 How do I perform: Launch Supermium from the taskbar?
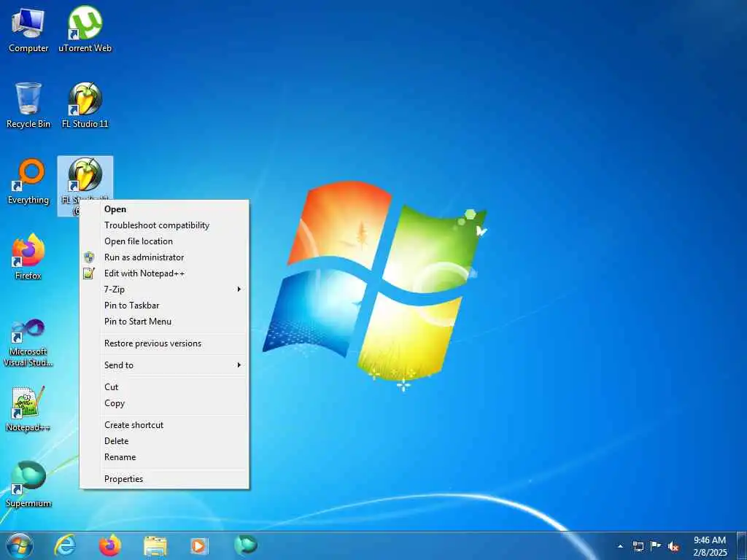point(245,545)
